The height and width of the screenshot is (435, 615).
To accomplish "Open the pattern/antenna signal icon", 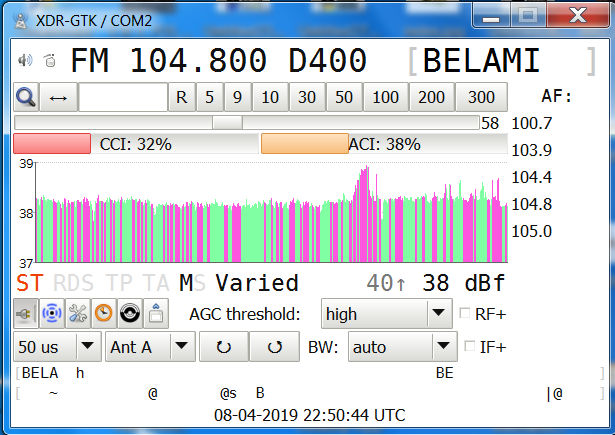I will coord(52,314).
